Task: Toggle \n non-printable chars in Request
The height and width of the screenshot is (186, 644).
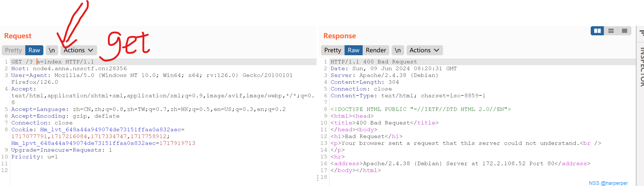Action: click(x=52, y=50)
